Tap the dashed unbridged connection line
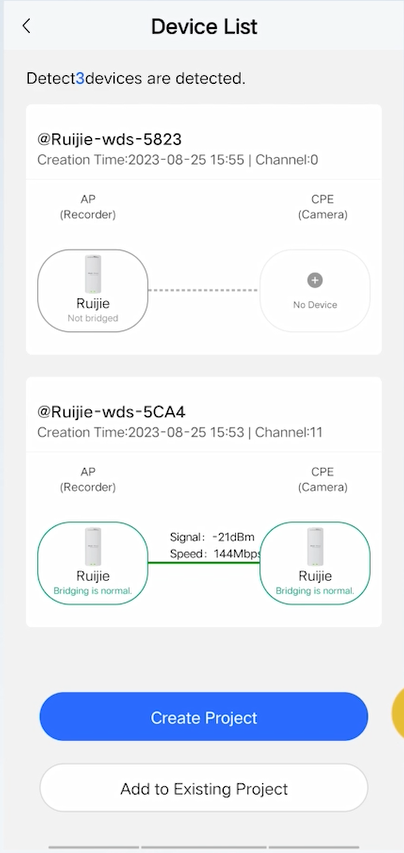The image size is (404, 853). 204,290
